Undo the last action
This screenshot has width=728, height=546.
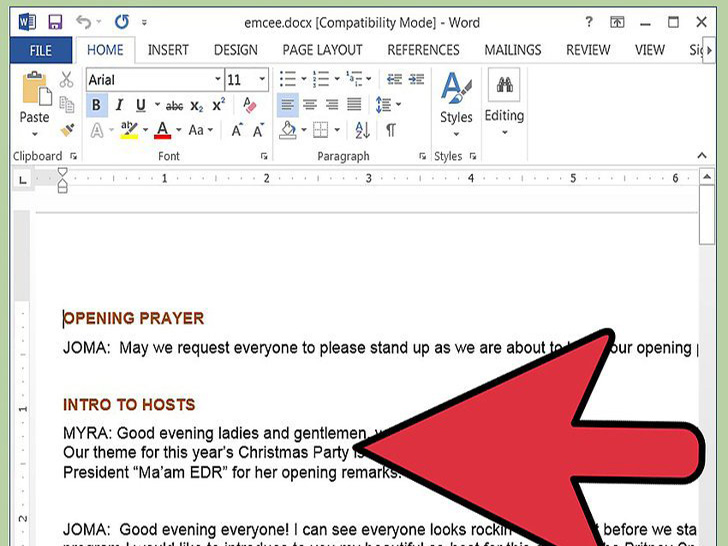[84, 22]
